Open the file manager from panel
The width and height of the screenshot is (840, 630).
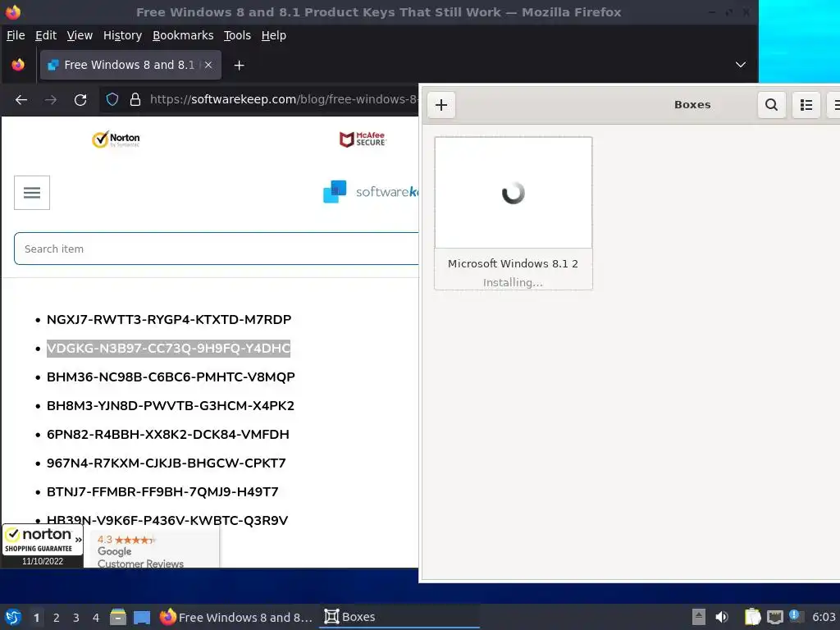(118, 617)
